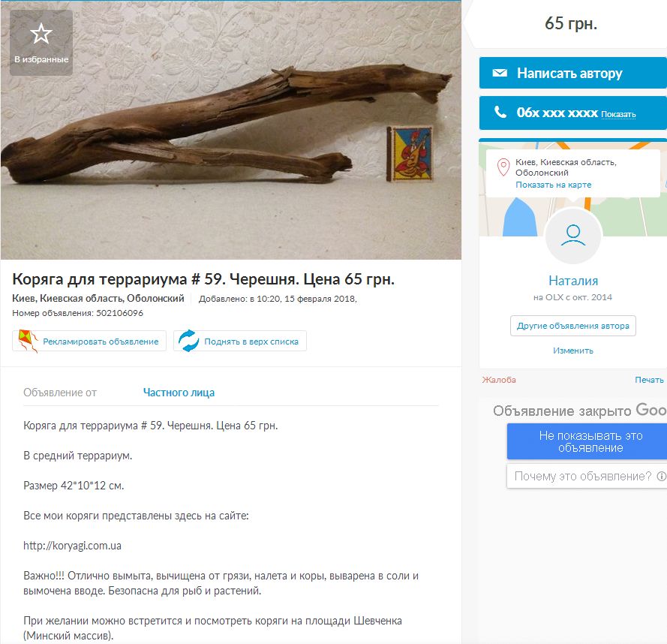Filter by Частного лица link
The height and width of the screenshot is (644, 667).
(179, 393)
